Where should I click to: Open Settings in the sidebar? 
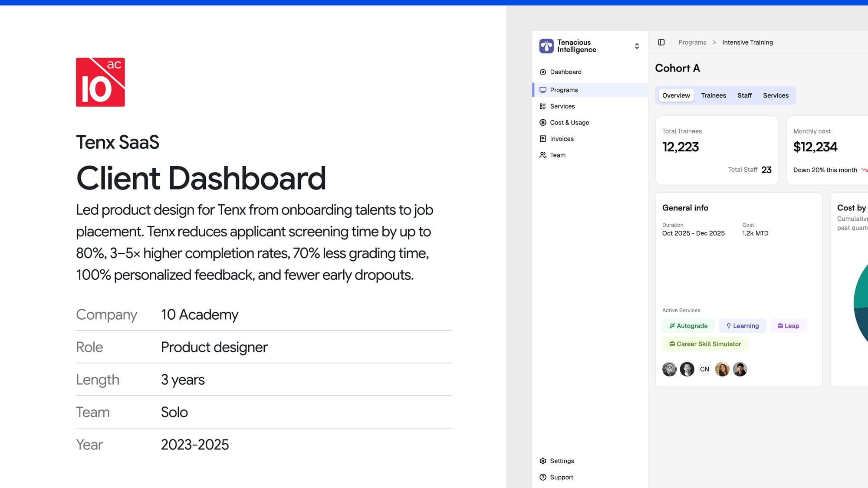coord(590,461)
